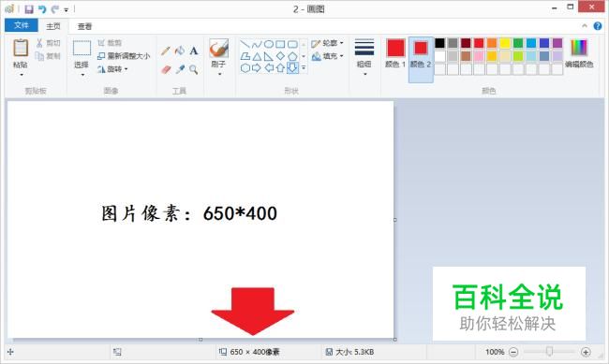The image size is (609, 364).
Task: Choose the Oval shape
Action: [269, 44]
